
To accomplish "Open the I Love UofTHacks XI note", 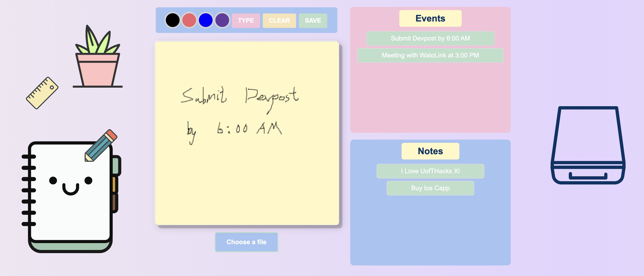I will (x=430, y=171).
